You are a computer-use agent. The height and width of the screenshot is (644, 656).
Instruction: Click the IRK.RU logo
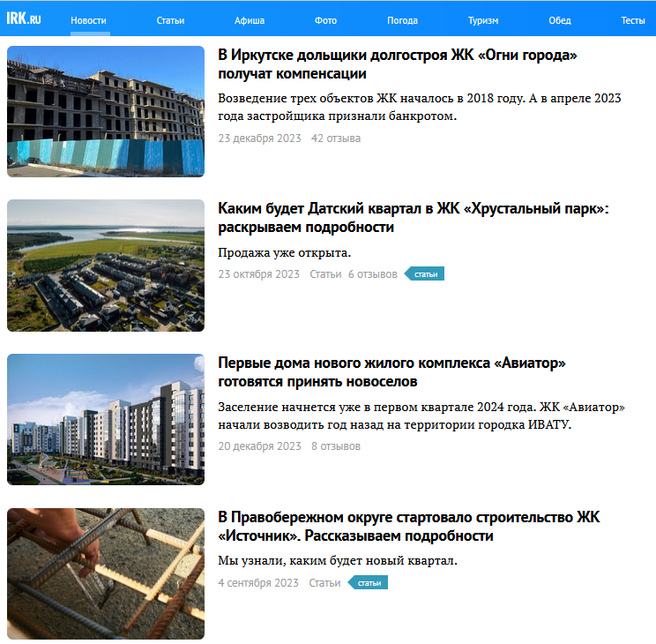[24, 19]
